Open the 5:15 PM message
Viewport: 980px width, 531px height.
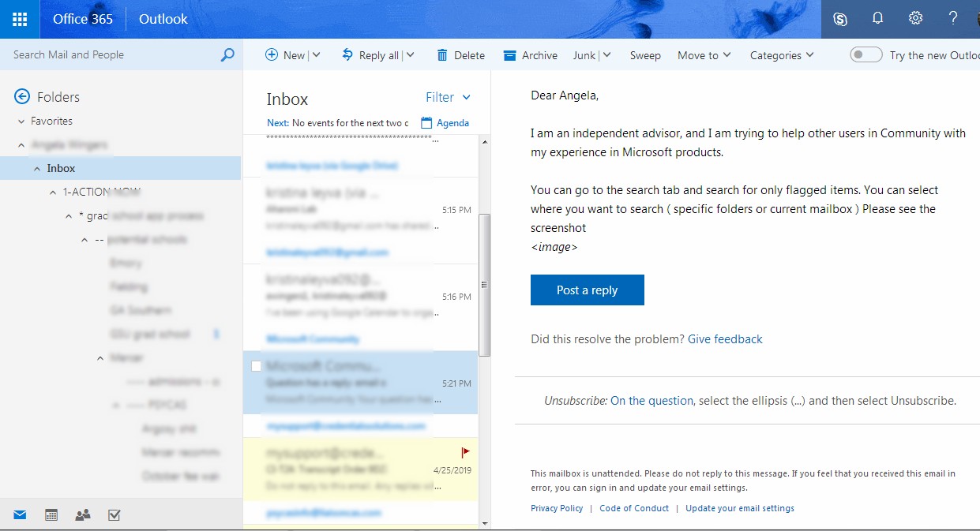360,211
